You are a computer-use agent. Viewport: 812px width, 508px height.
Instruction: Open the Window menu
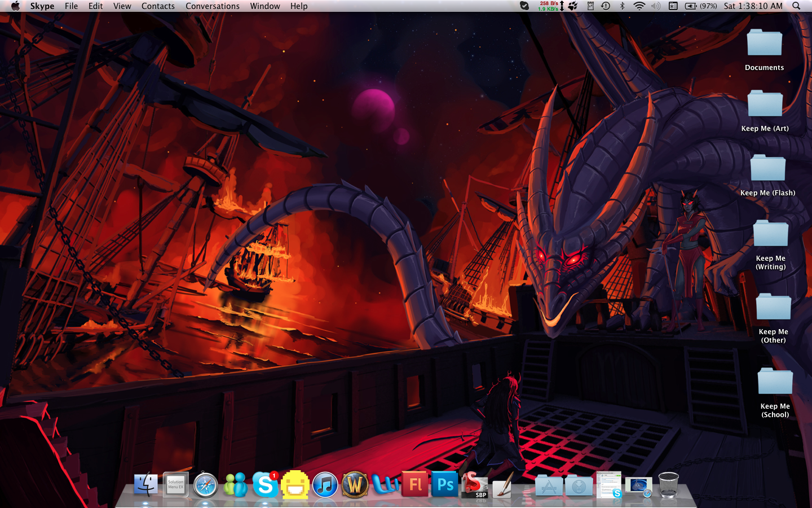[x=265, y=6]
